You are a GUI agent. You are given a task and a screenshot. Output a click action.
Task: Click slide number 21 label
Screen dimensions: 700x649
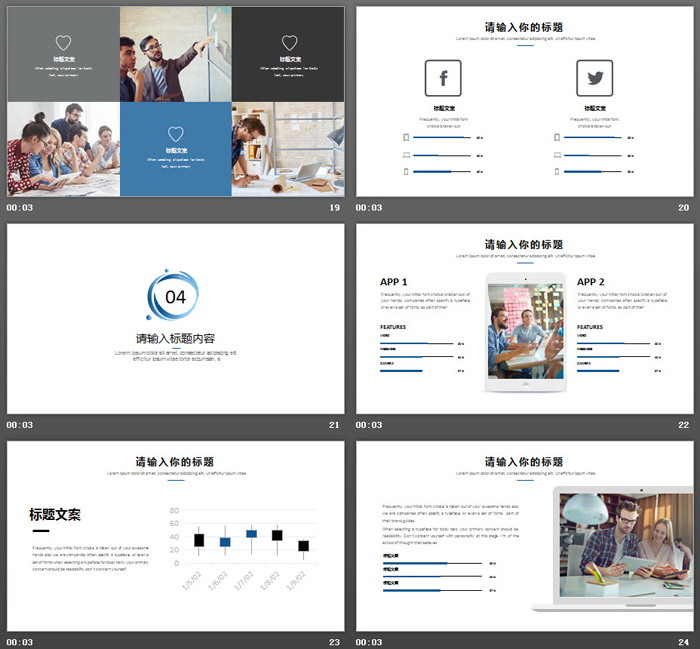[334, 425]
